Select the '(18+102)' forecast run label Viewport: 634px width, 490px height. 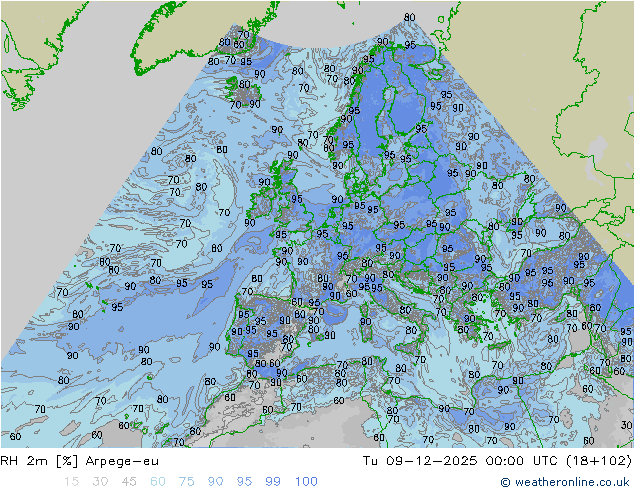point(599,461)
